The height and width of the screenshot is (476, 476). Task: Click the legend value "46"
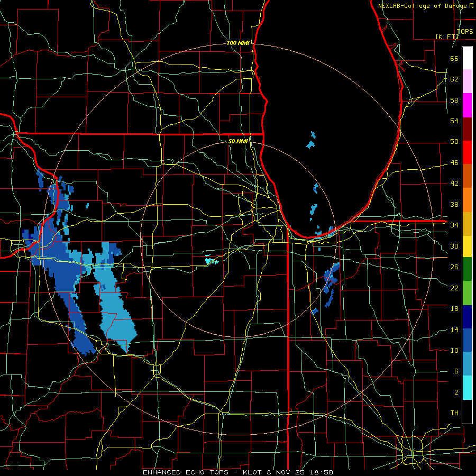coord(454,162)
